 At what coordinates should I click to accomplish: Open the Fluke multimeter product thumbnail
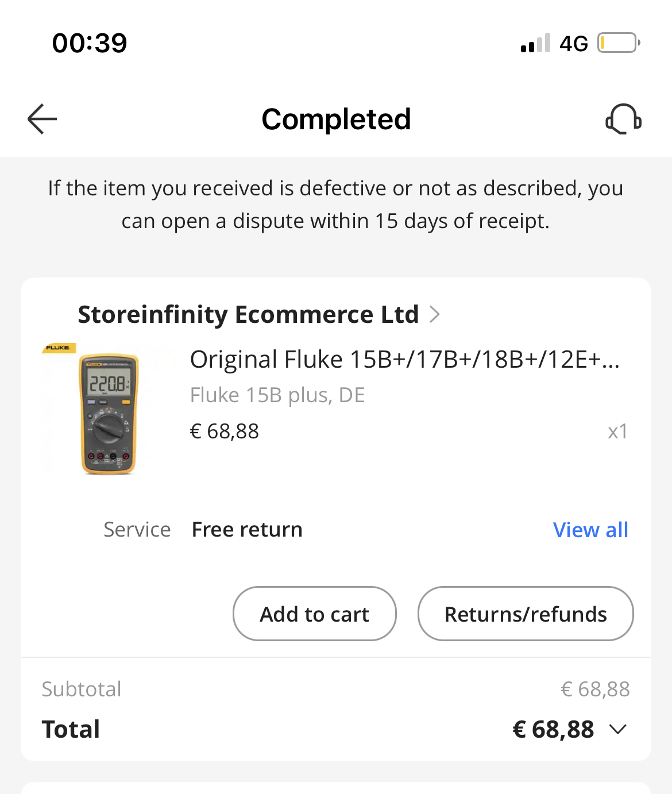(108, 410)
